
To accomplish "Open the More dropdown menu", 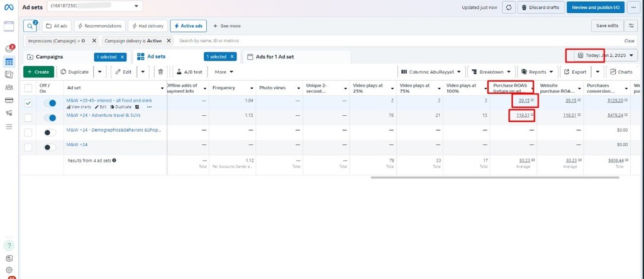I will point(224,72).
